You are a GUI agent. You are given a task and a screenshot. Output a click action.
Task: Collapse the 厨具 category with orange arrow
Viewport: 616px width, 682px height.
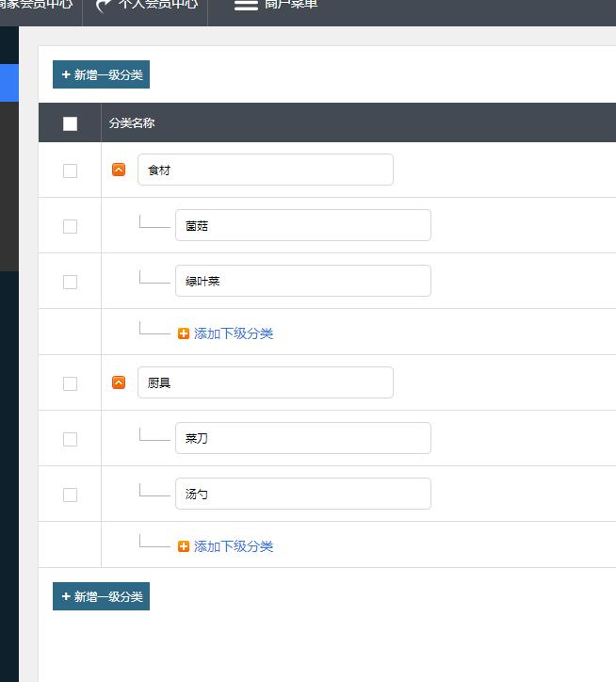[x=119, y=382]
